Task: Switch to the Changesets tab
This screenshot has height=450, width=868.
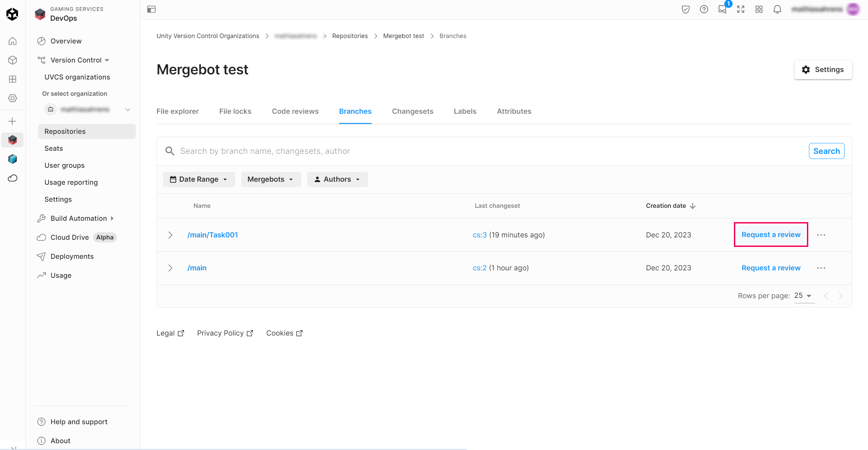Action: coord(412,111)
